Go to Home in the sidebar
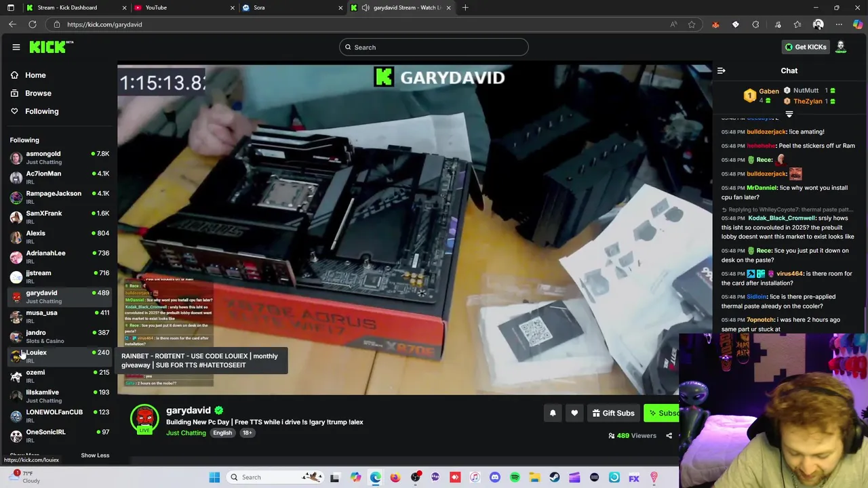The width and height of the screenshot is (868, 488). pos(35,75)
